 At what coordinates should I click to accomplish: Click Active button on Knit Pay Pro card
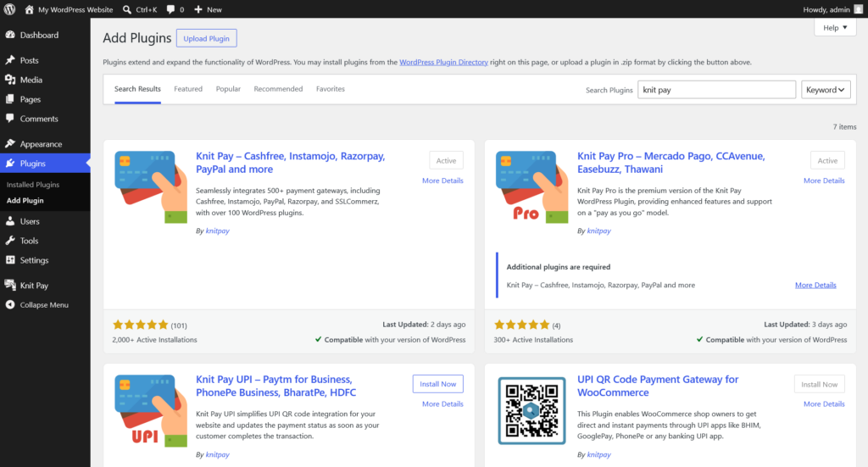pyautogui.click(x=827, y=160)
